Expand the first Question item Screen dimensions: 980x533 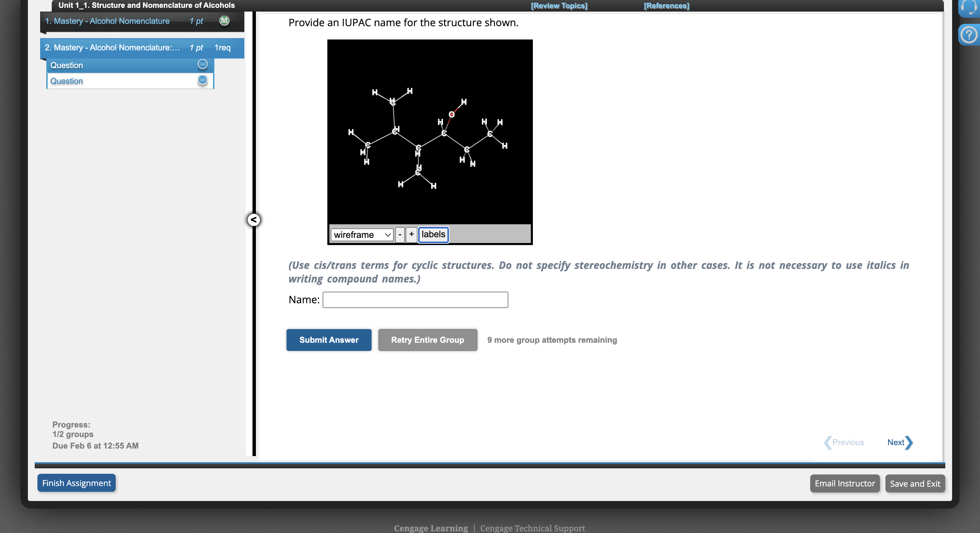(129, 64)
